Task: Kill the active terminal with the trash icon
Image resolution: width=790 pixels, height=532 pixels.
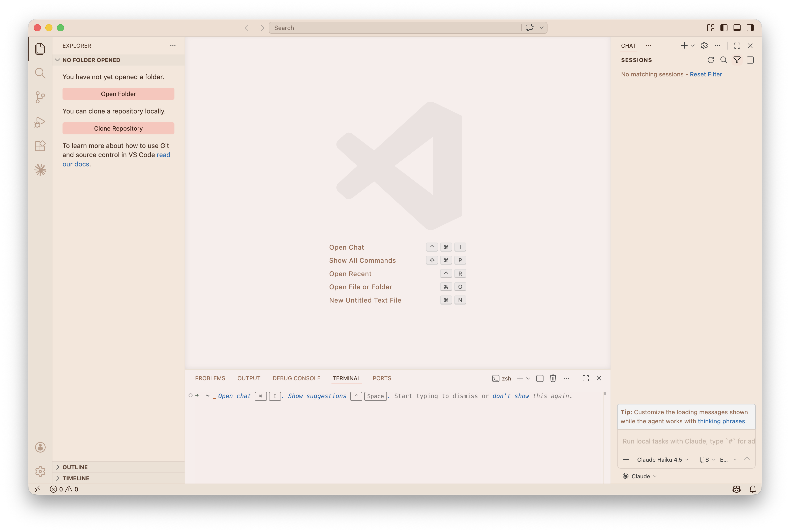Action: 553,378
